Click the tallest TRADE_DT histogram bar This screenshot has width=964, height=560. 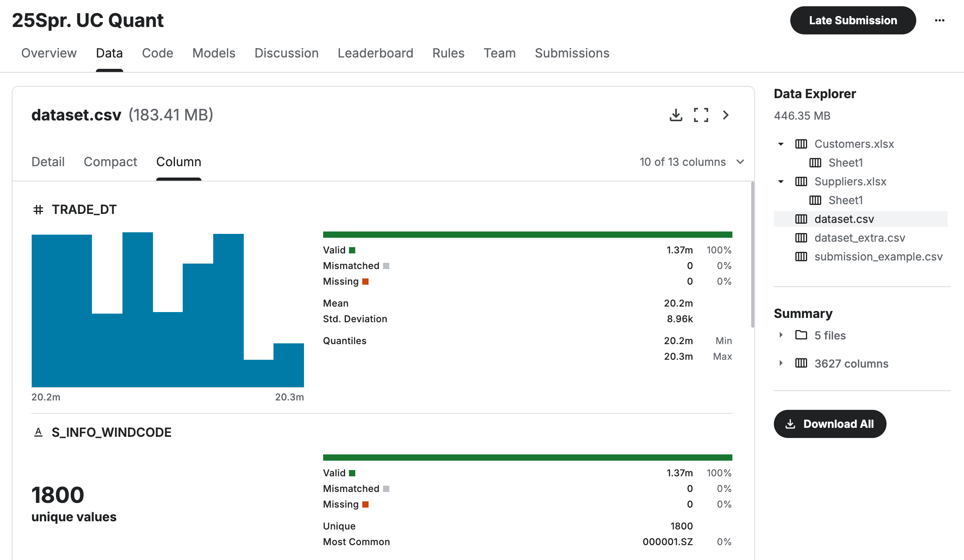click(x=137, y=309)
